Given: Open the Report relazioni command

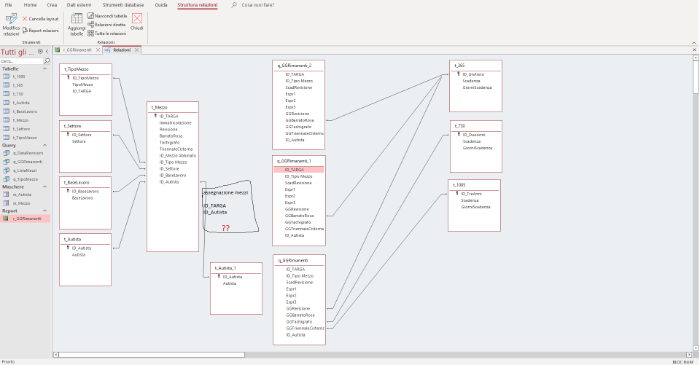Looking at the screenshot, I should point(41,30).
